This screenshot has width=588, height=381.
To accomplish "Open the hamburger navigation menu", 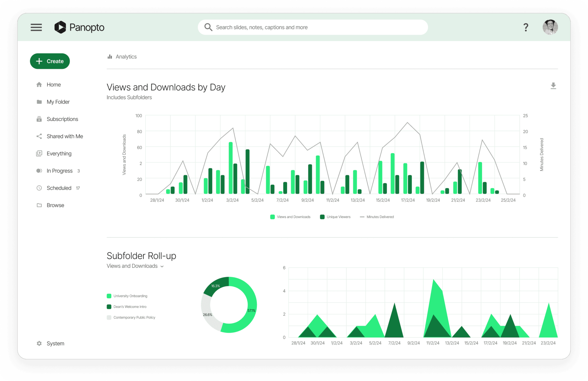I will tap(36, 27).
